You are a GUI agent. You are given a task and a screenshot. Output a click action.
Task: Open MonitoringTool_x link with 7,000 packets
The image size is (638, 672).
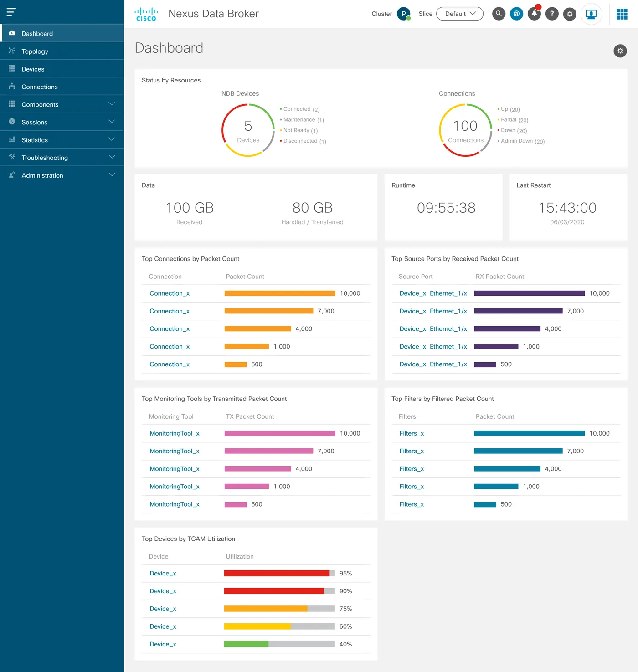(x=175, y=451)
